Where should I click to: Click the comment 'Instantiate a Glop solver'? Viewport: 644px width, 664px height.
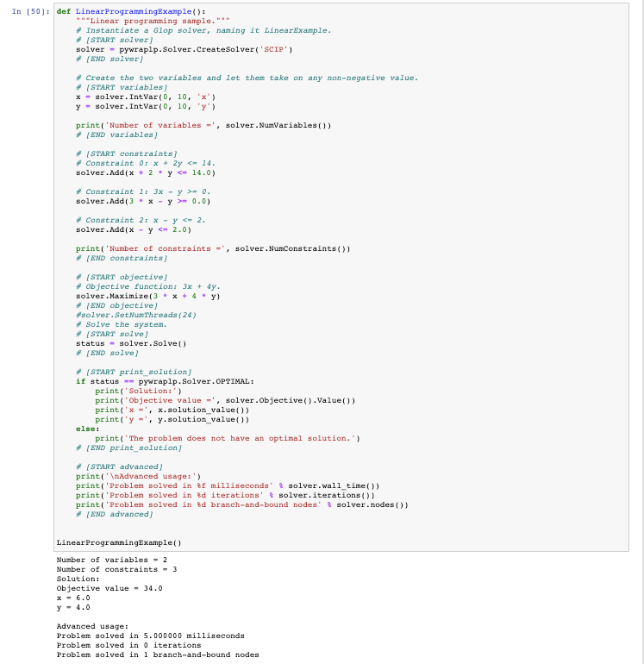pos(203,30)
